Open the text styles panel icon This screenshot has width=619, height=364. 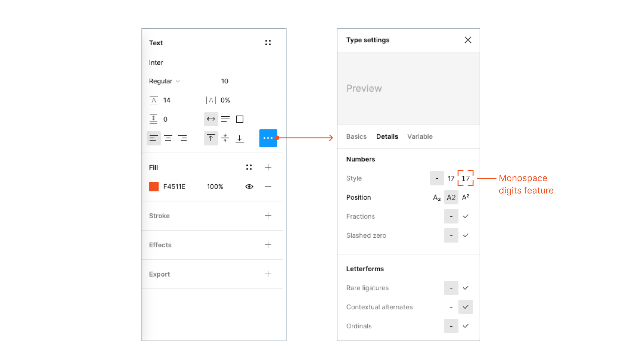point(268,42)
